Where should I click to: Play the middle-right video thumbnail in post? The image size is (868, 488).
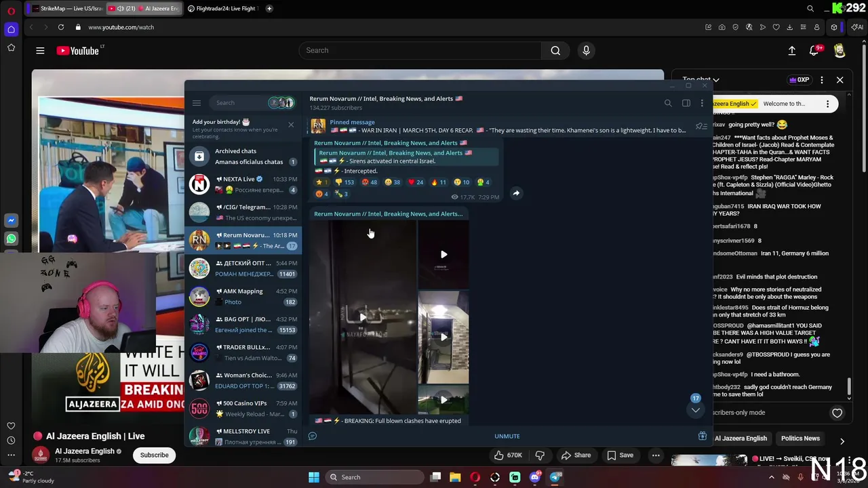click(x=443, y=337)
